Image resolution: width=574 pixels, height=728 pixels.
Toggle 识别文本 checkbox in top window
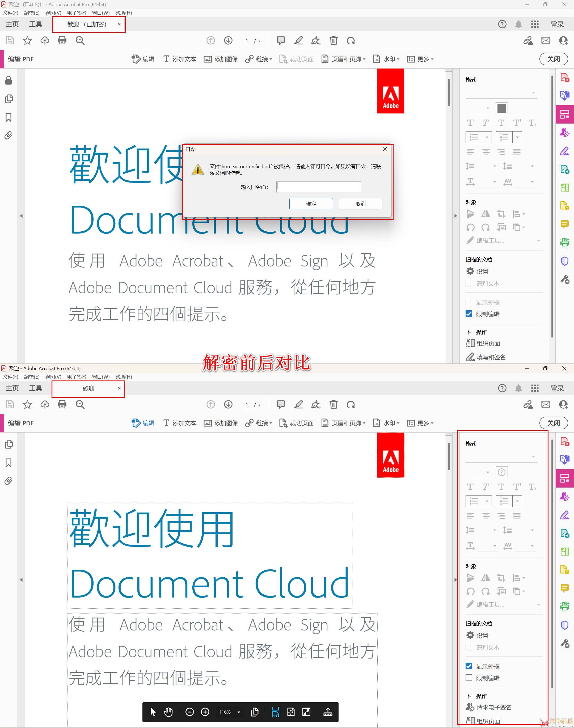[x=469, y=283]
